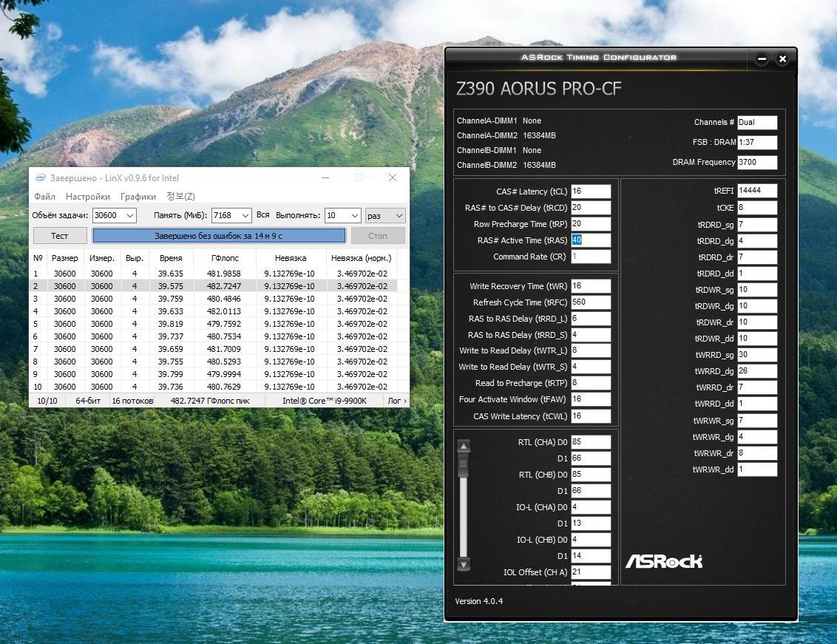Viewport: 837px width, 644px height.
Task: Click the completed progress bar in LinX
Action: point(219,235)
